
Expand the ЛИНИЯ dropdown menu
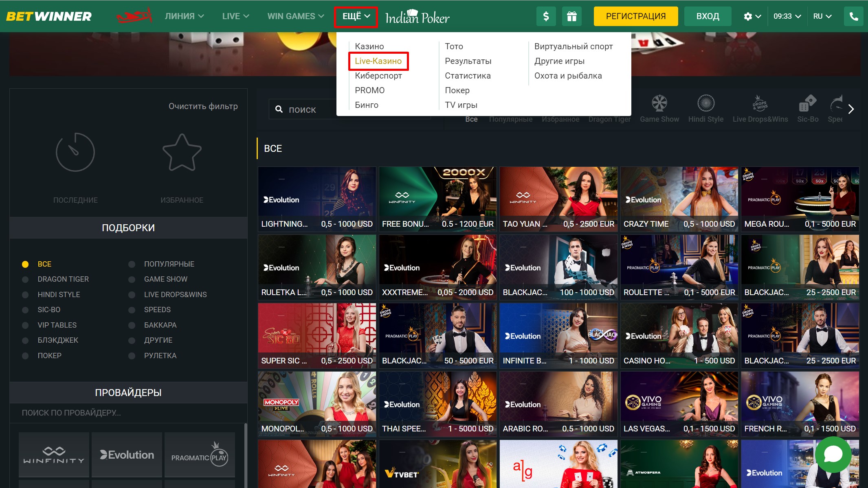point(184,16)
